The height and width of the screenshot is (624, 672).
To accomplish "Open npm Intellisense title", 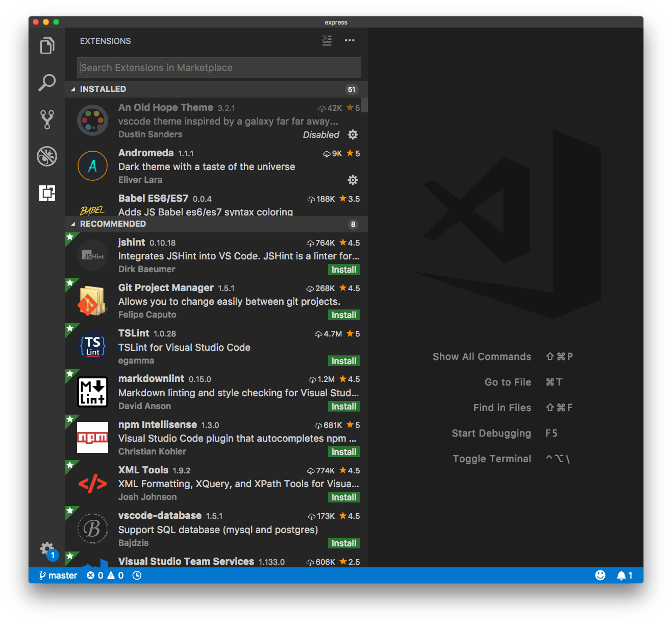I will [x=158, y=424].
